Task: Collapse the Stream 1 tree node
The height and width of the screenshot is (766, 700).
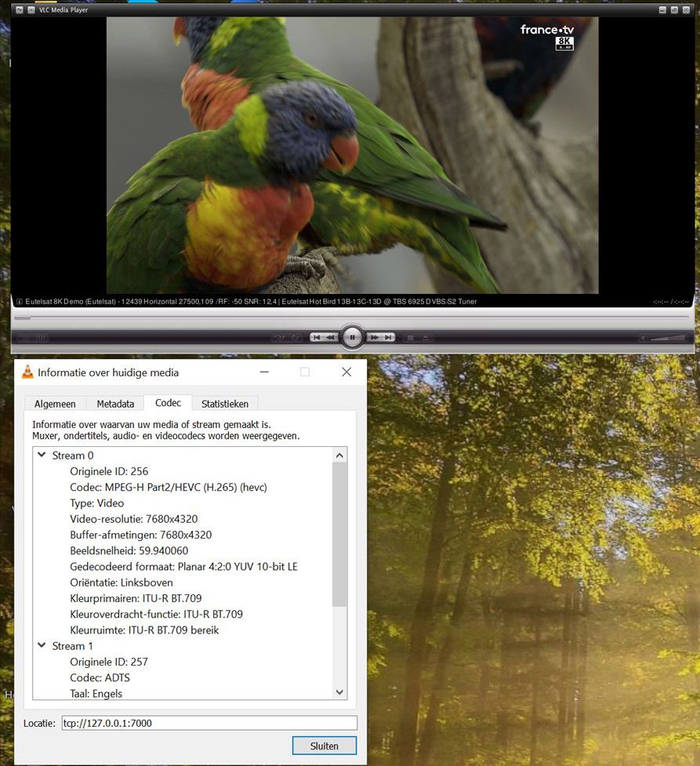Action: (41, 646)
